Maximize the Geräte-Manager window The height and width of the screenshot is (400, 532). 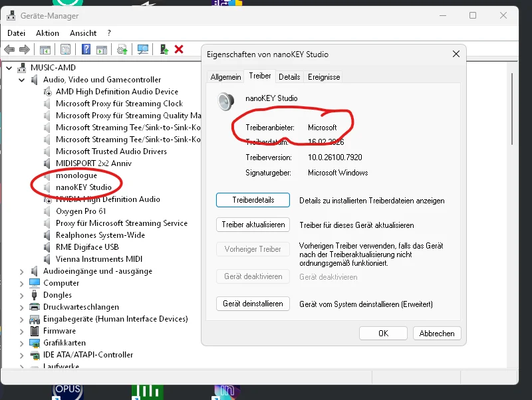pos(473,15)
